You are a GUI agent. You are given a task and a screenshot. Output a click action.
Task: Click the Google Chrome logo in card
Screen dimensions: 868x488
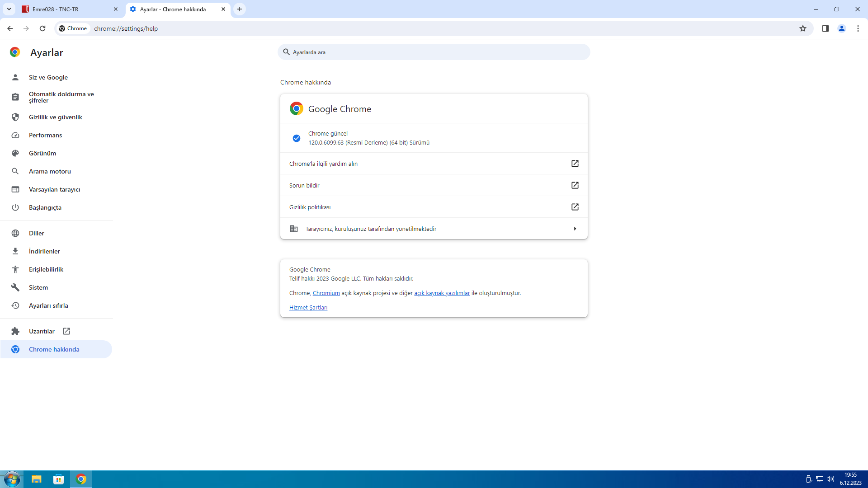point(297,108)
